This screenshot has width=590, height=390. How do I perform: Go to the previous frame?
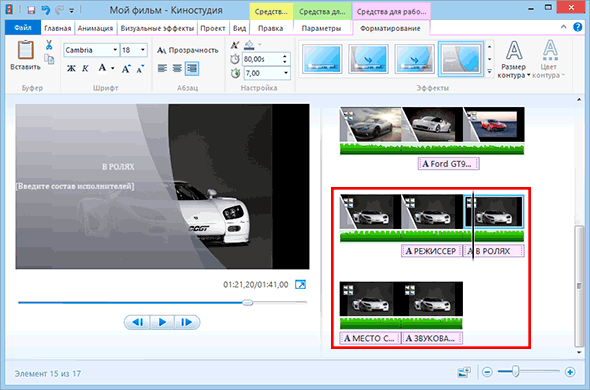(137, 322)
